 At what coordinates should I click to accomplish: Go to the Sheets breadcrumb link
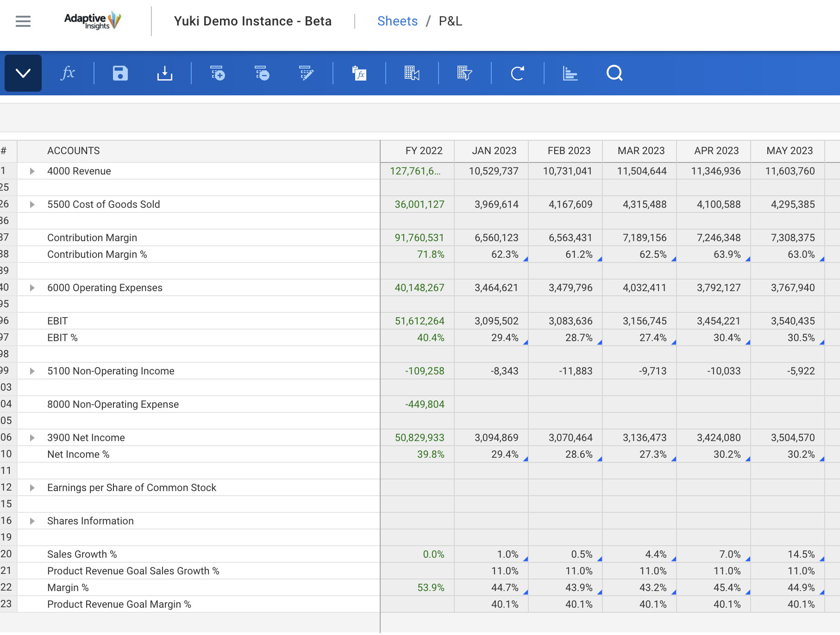pyautogui.click(x=397, y=21)
